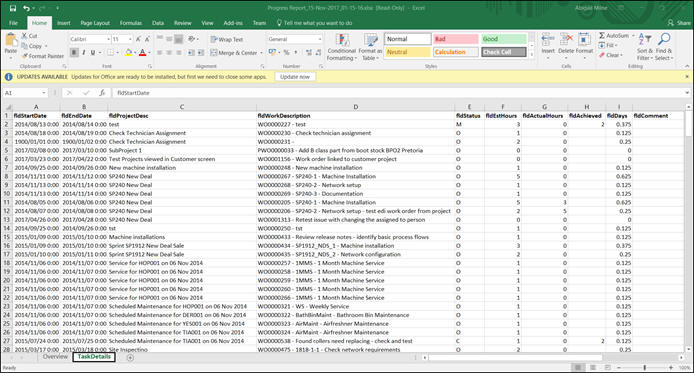Screen dimensions: 694x373
Task: Apply the Bad cell style
Action: pos(456,39)
